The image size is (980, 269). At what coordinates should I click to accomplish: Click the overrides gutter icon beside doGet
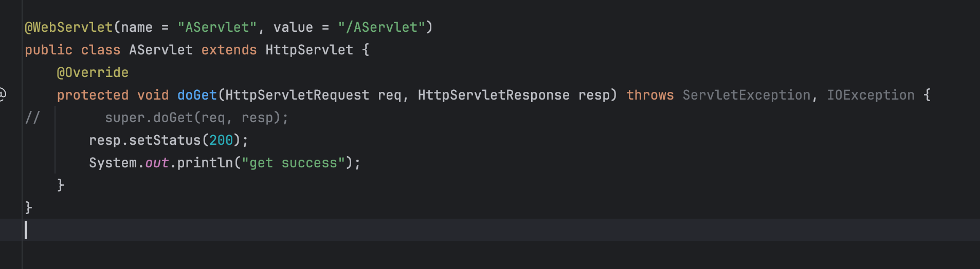pyautogui.click(x=3, y=94)
